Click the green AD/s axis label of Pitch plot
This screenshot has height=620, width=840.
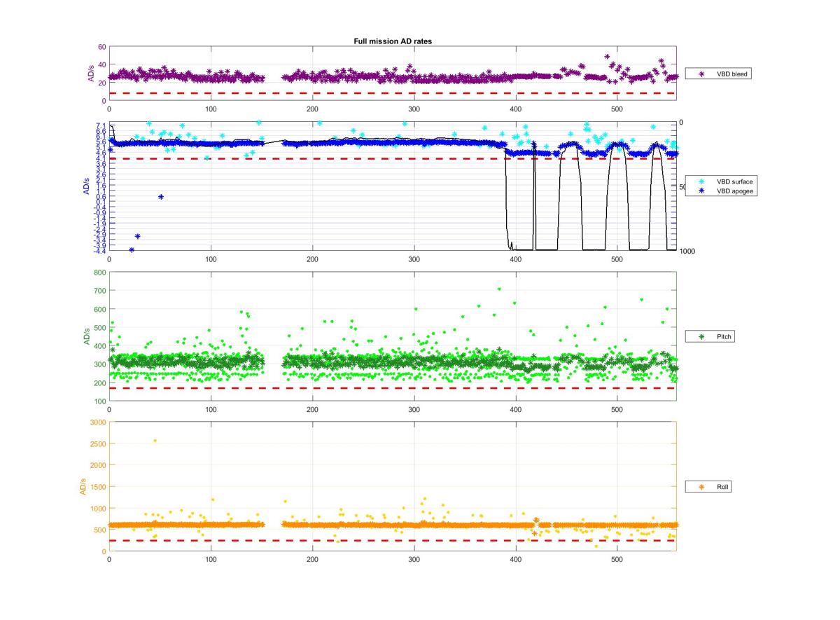[87, 336]
